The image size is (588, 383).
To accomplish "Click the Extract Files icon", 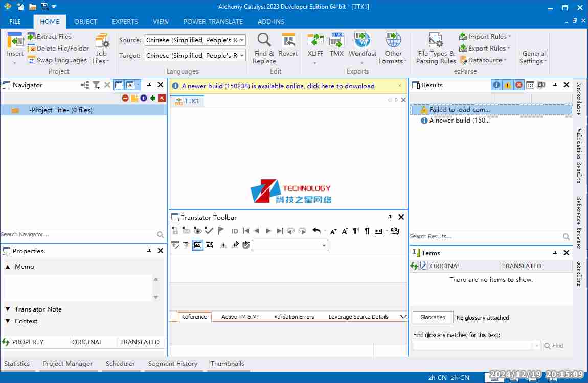I will click(x=32, y=37).
